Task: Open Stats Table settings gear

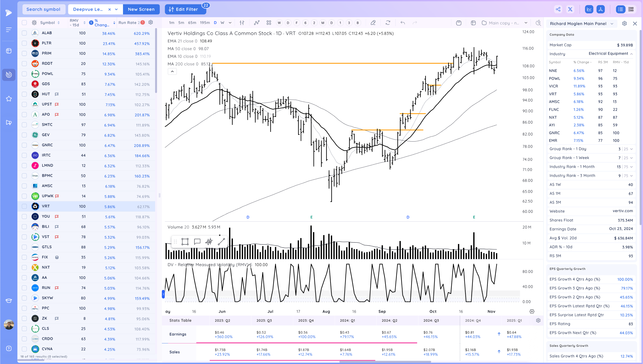Action: point(538,320)
